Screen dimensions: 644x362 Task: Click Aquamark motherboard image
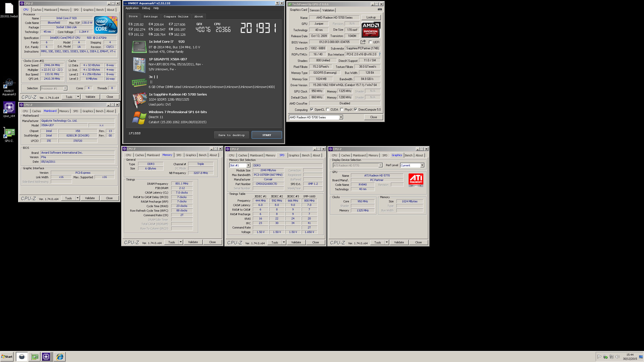[139, 65]
